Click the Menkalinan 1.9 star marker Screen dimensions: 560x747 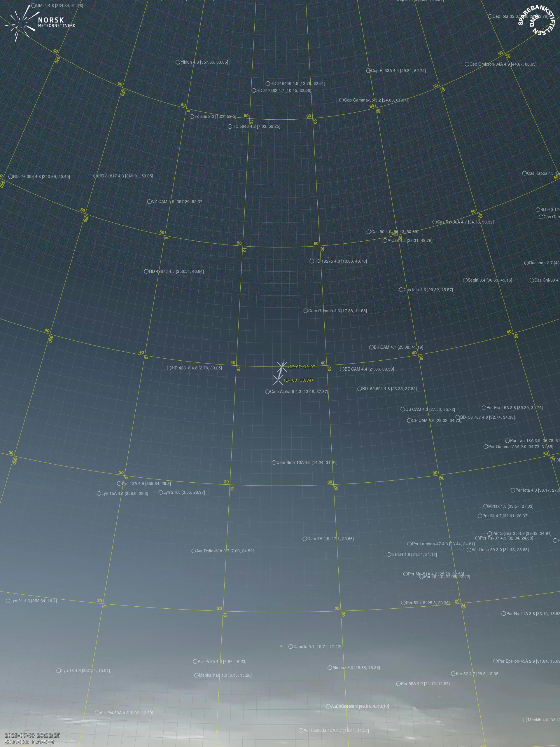[x=196, y=676]
